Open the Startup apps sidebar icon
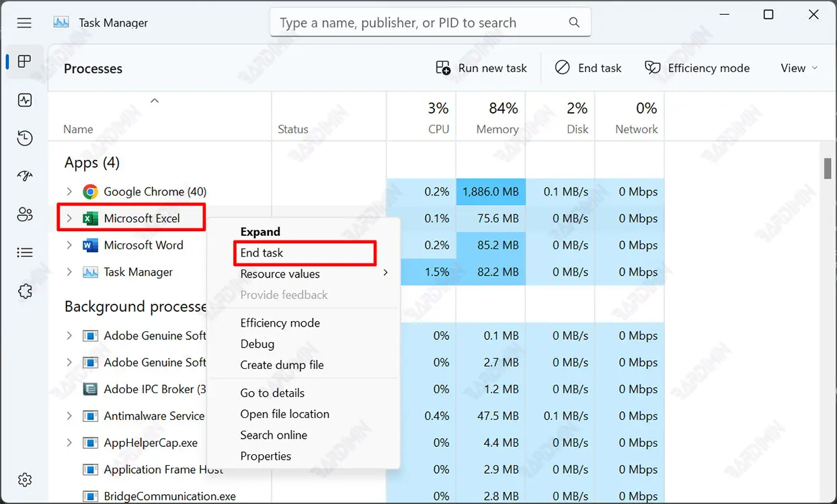The width and height of the screenshot is (837, 504). coord(25,176)
